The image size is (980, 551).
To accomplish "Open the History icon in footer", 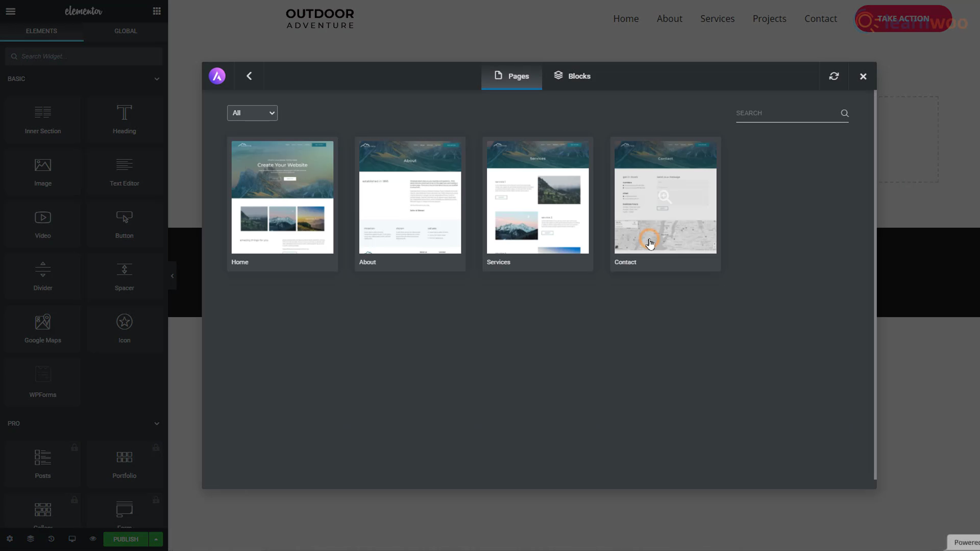I will pos(51,539).
